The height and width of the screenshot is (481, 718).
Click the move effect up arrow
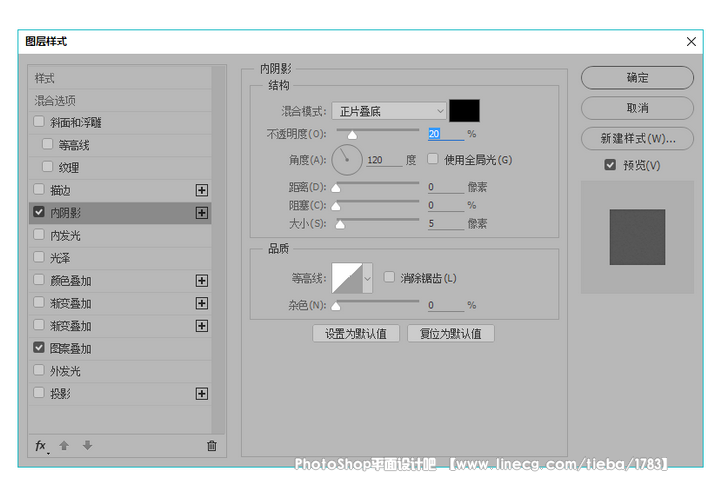(64, 445)
